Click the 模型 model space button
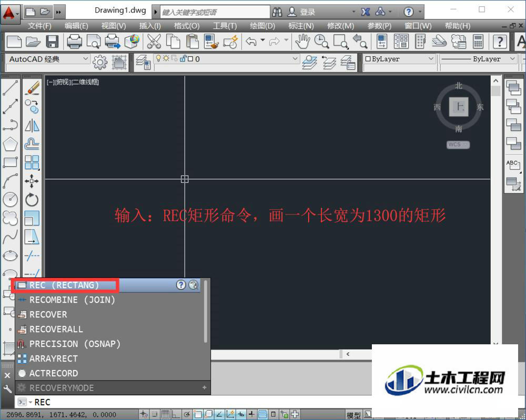Image resolution: width=526 pixels, height=420 pixels. (353, 415)
